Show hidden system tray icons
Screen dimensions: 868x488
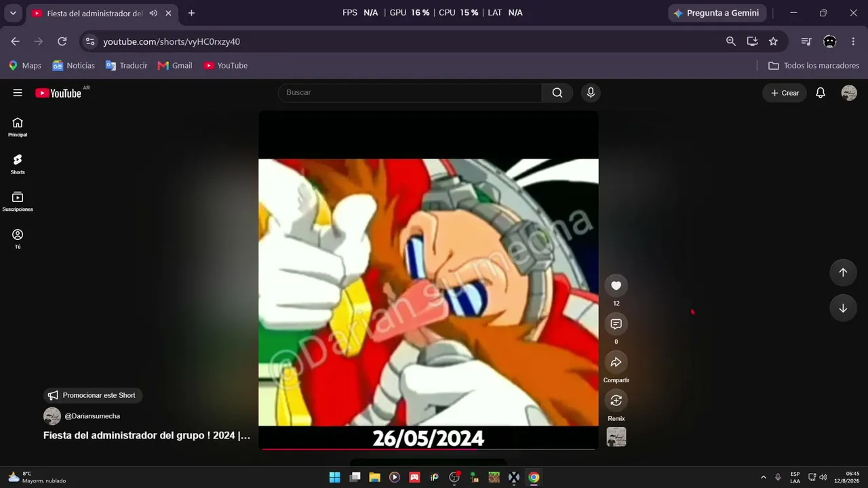[764, 477]
